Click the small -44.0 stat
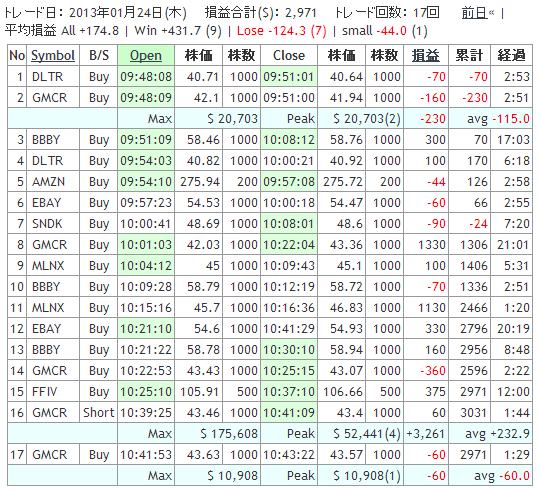Image resolution: width=539 pixels, height=490 pixels. coord(385,31)
